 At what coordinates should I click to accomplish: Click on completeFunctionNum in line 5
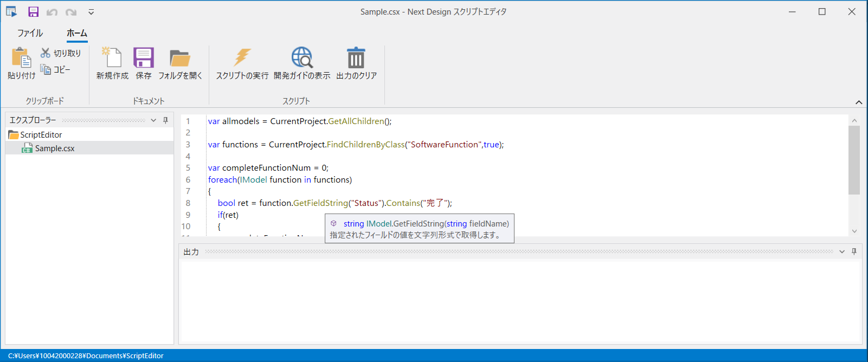266,168
